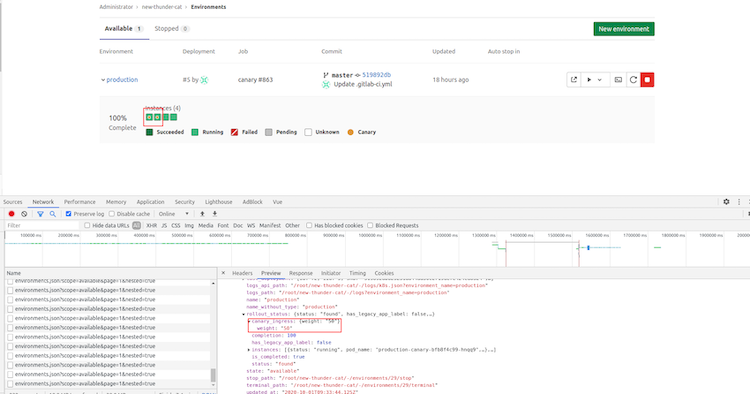Show the request Cookies tab
Viewport: 750px width, 394px height.
pos(384,273)
